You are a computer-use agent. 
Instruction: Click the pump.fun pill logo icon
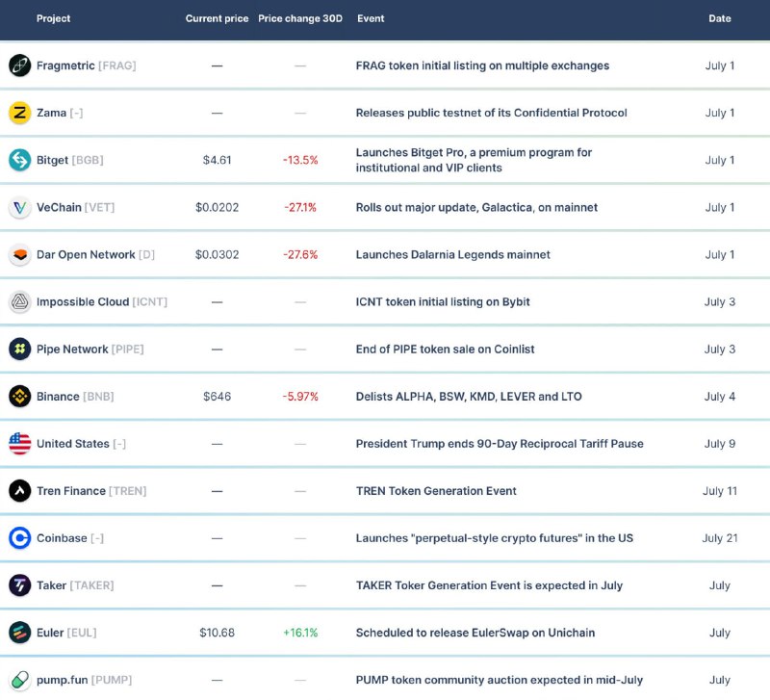pos(19,680)
